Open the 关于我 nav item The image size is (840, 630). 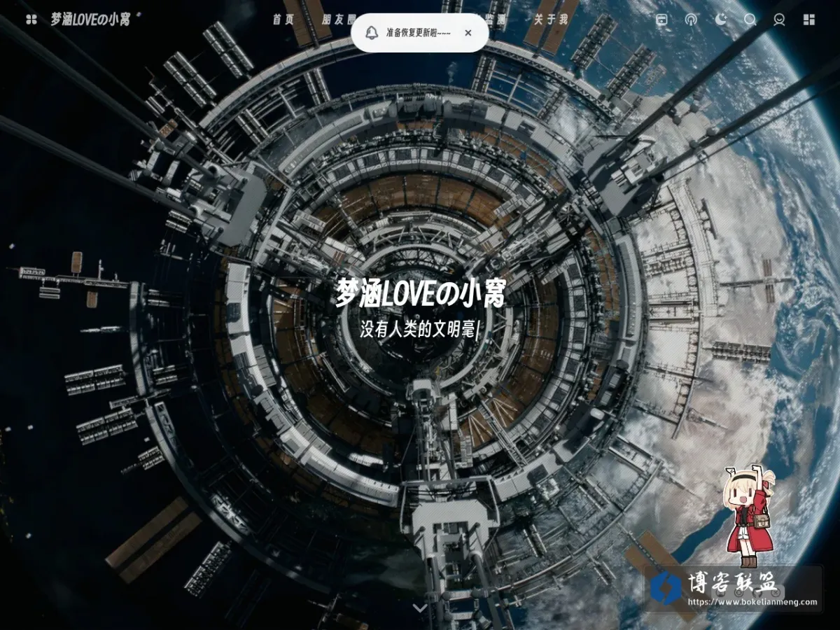[551, 20]
